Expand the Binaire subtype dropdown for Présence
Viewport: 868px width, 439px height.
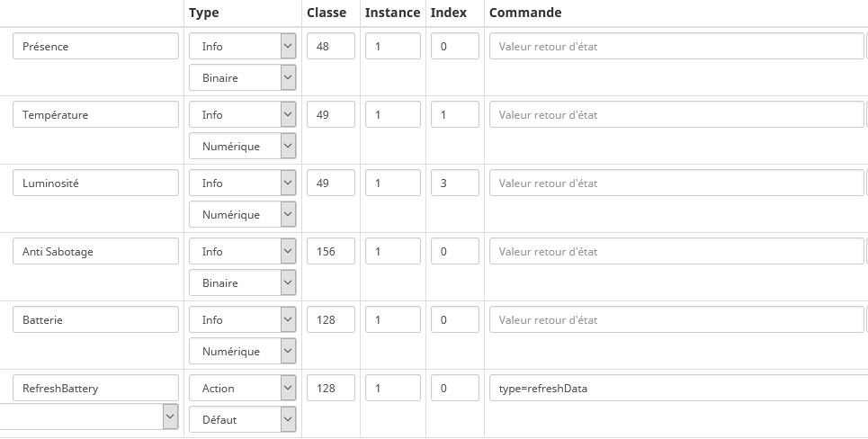click(x=242, y=78)
